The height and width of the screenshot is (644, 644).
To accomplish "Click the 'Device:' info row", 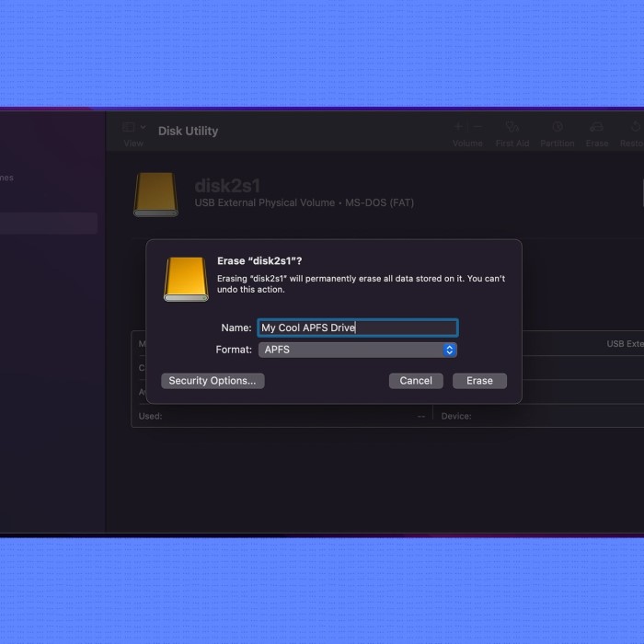I will pos(539,416).
